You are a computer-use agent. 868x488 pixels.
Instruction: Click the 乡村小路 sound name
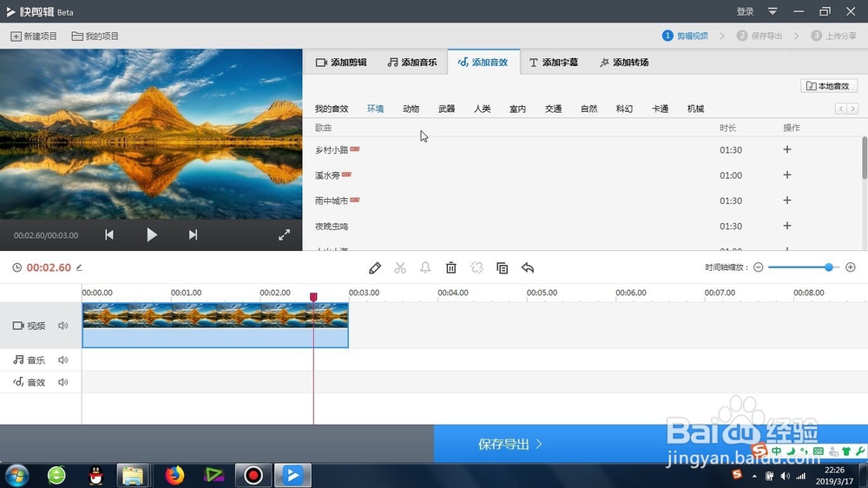tap(332, 149)
